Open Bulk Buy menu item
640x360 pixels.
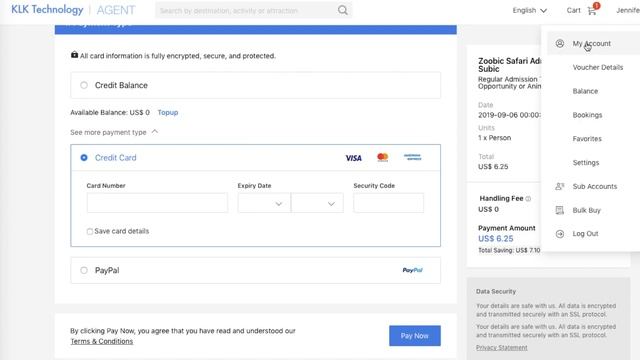click(x=587, y=210)
